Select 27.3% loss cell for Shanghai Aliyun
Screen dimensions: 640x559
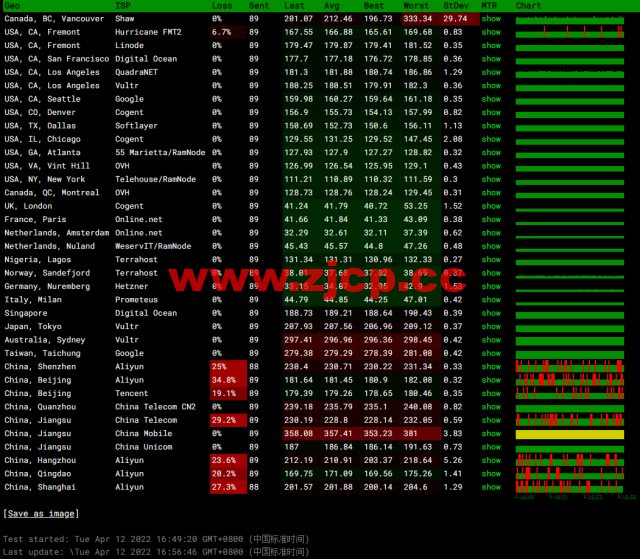click(x=229, y=487)
